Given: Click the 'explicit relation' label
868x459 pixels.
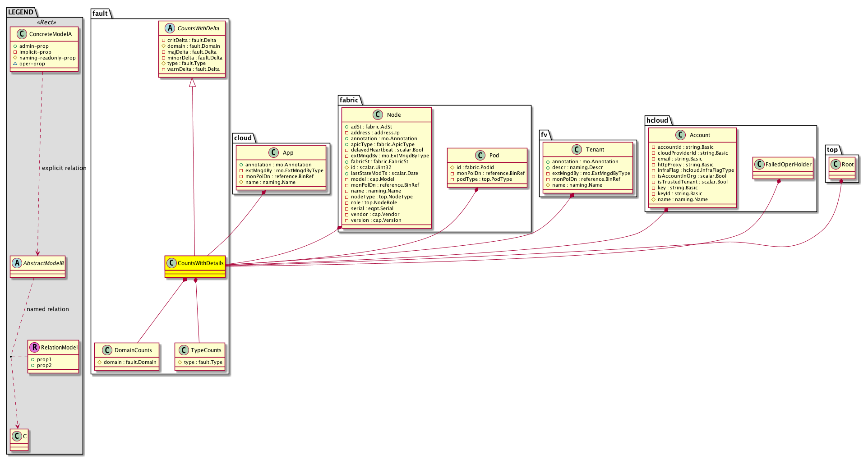Looking at the screenshot, I should click(x=64, y=168).
